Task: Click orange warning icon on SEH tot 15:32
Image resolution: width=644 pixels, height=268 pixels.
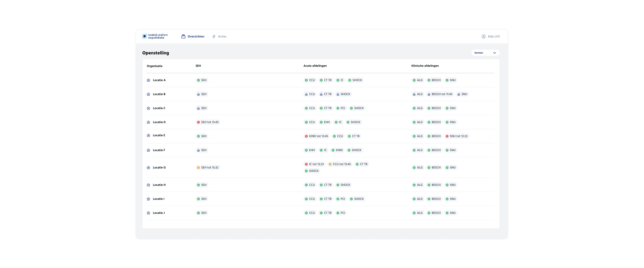Action: click(198, 167)
